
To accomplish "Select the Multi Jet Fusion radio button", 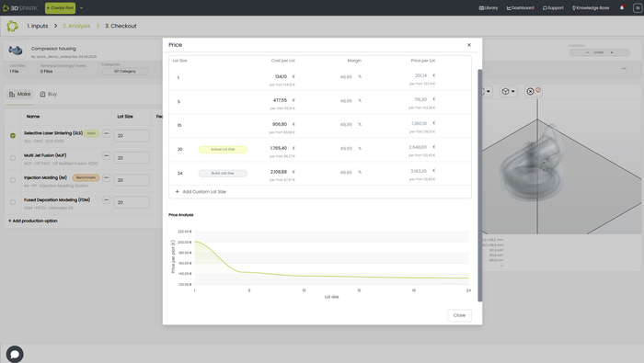I will pyautogui.click(x=13, y=158).
